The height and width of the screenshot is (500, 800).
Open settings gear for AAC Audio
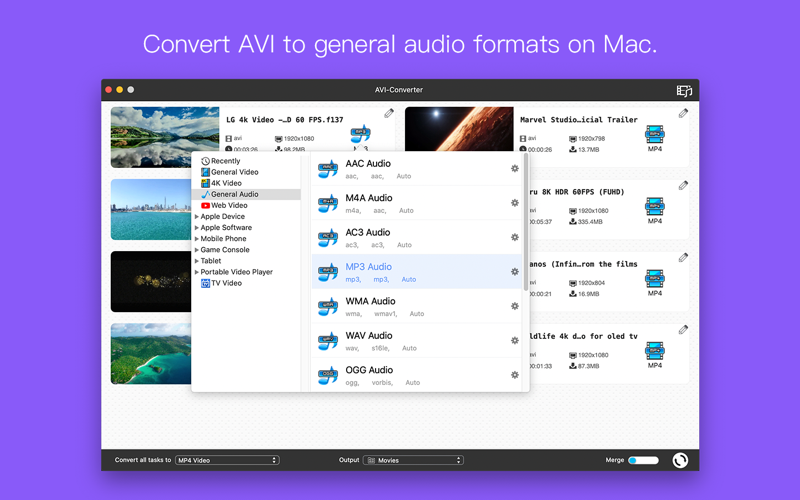coord(515,168)
